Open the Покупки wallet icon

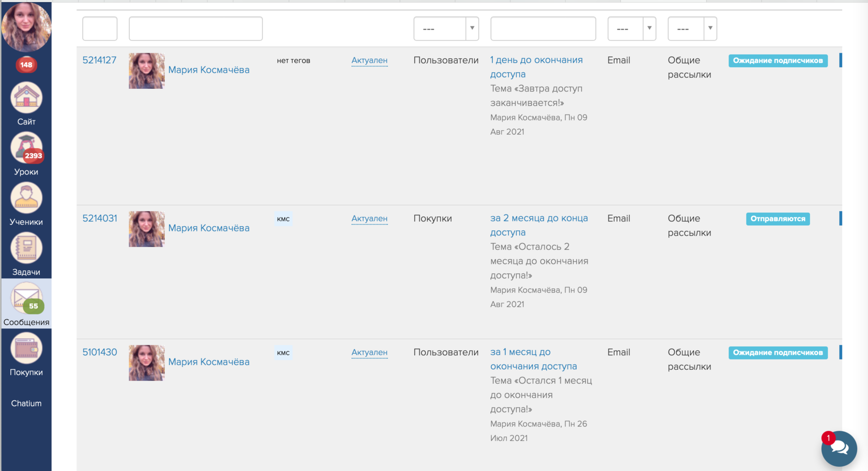pos(26,349)
